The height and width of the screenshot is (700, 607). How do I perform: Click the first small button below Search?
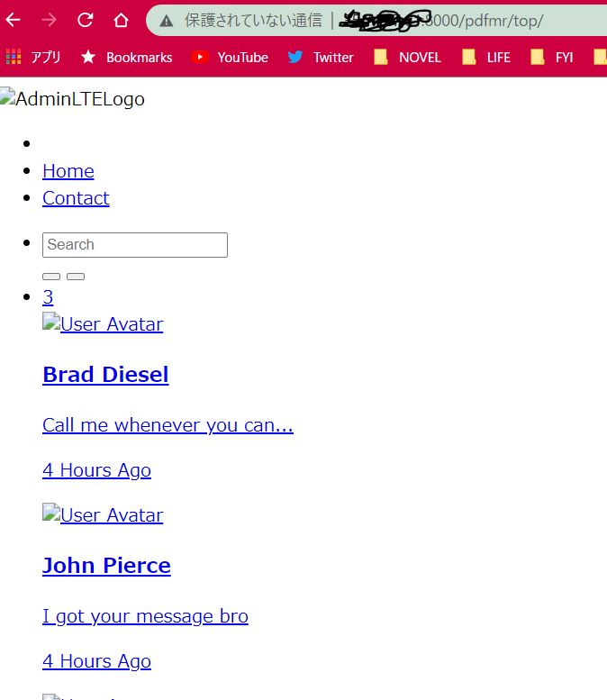pyautogui.click(x=51, y=277)
